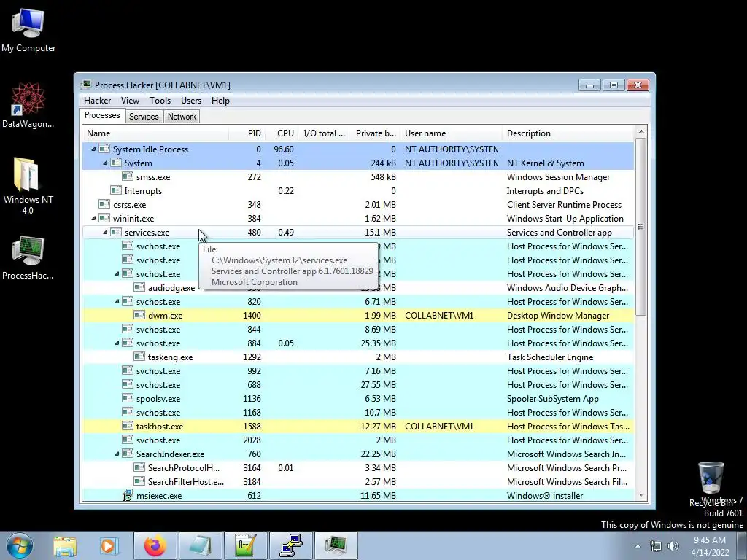
Task: Switch to the Network tab
Action: [182, 117]
